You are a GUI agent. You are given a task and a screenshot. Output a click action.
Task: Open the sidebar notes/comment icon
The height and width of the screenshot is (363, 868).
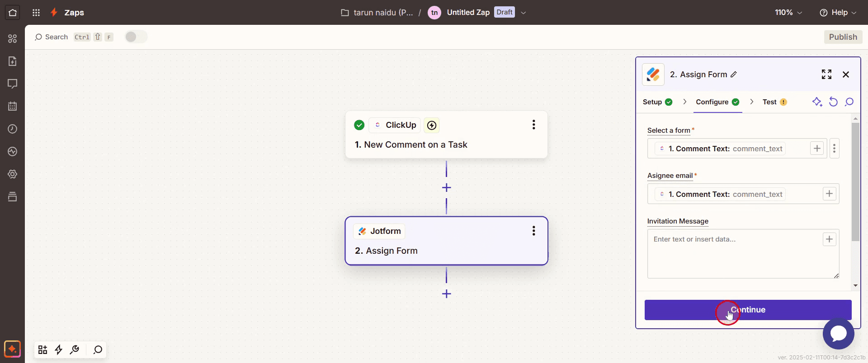point(13,84)
